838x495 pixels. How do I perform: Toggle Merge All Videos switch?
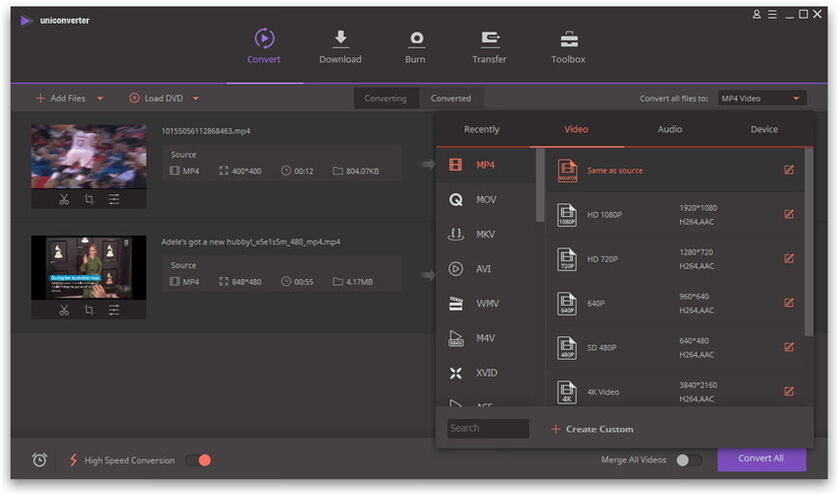(688, 460)
